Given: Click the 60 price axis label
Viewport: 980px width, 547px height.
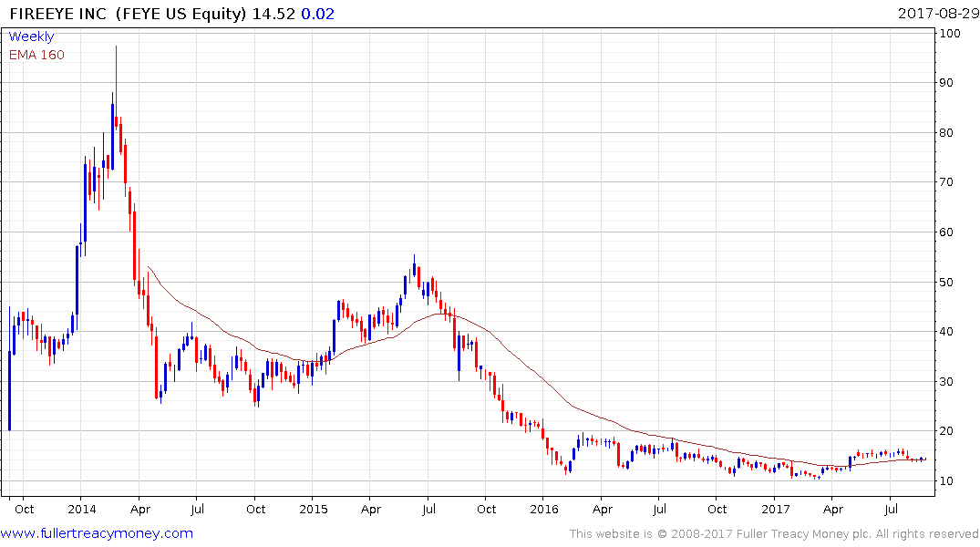Looking at the screenshot, I should (x=946, y=232).
